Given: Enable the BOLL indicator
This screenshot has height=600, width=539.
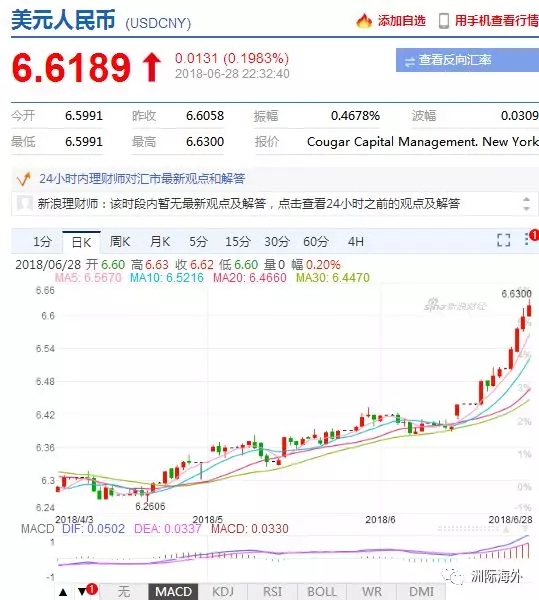Looking at the screenshot, I should tap(322, 592).
